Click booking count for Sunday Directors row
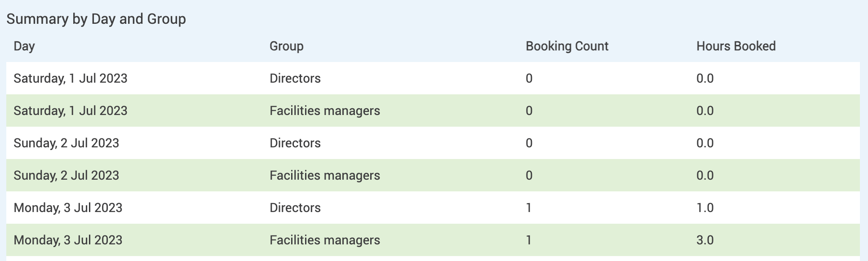Viewport: 868px width, 261px height. [x=529, y=143]
